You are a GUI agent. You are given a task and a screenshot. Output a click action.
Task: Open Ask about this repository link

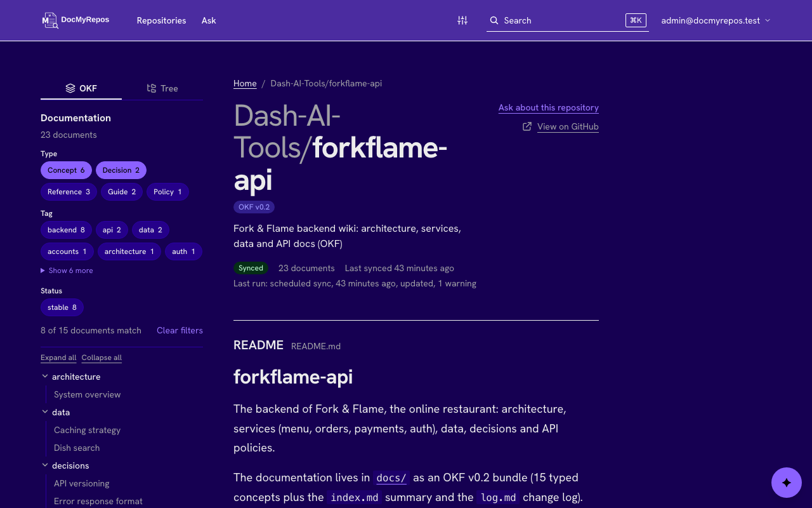[549, 107]
